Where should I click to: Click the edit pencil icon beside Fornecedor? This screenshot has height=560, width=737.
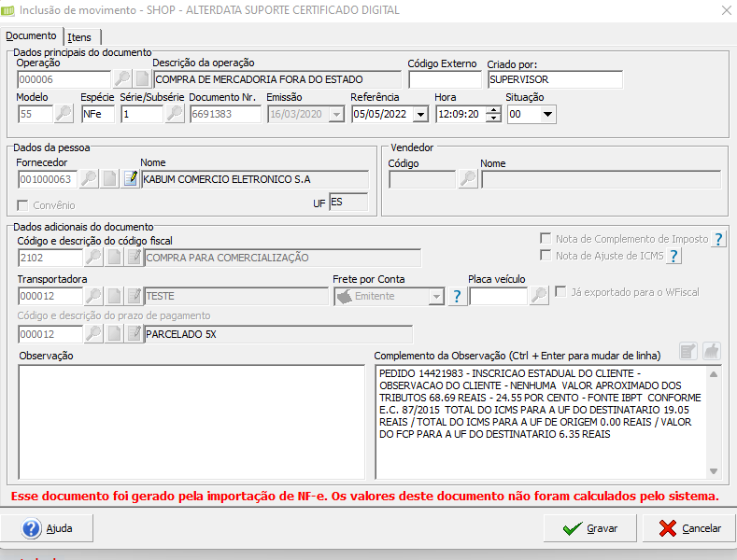click(x=130, y=179)
